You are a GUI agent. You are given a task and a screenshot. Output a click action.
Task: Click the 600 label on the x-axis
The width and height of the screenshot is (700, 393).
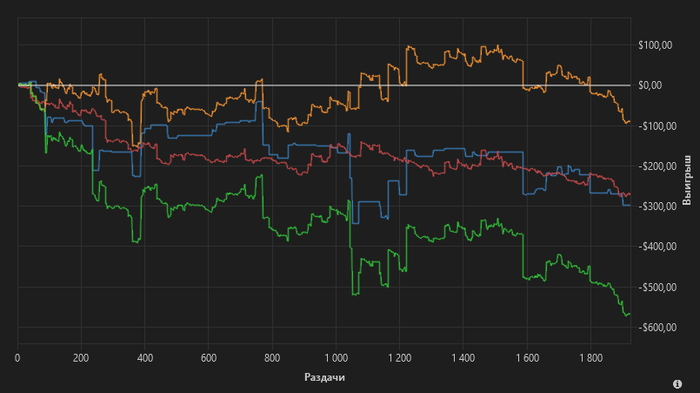click(x=208, y=358)
